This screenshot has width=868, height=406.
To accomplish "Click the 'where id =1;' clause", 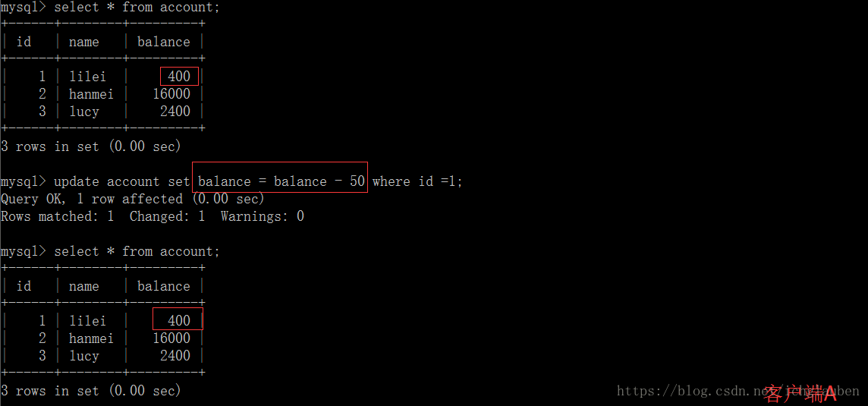I will pyautogui.click(x=417, y=181).
